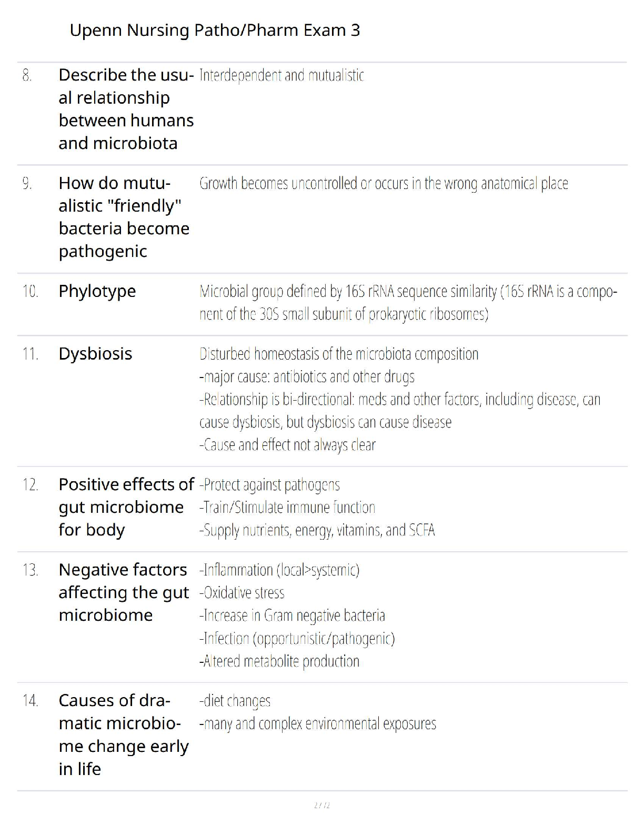Click 'Supply nutrients, energy, vitamins, and SCFA' line
644x834 pixels.
[317, 530]
